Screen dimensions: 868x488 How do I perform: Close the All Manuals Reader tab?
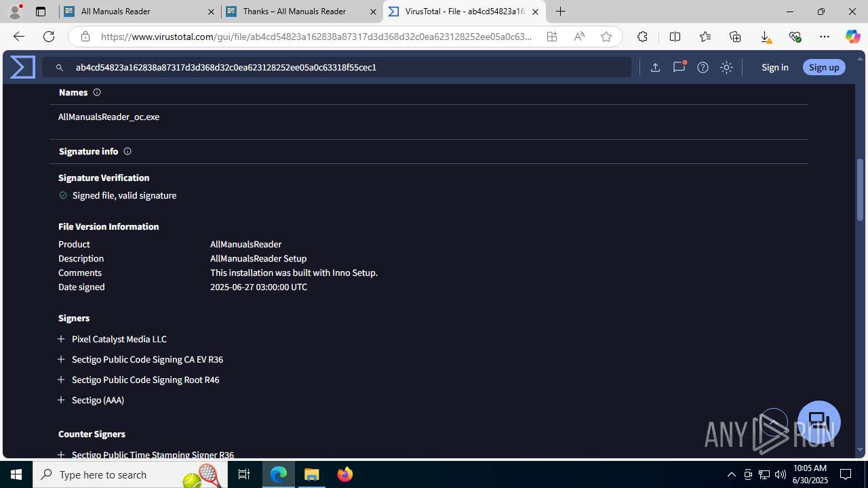211,12
